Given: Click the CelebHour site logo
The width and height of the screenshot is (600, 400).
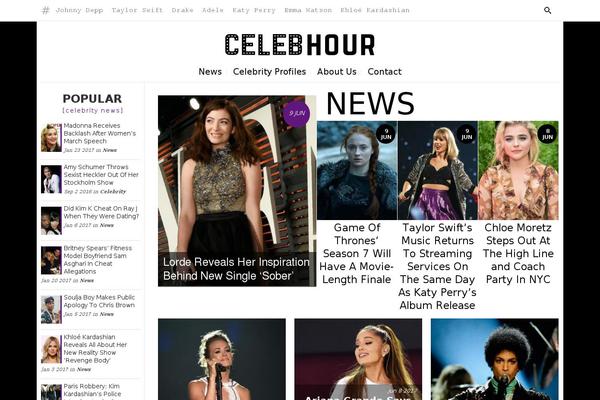Looking at the screenshot, I should tap(300, 45).
